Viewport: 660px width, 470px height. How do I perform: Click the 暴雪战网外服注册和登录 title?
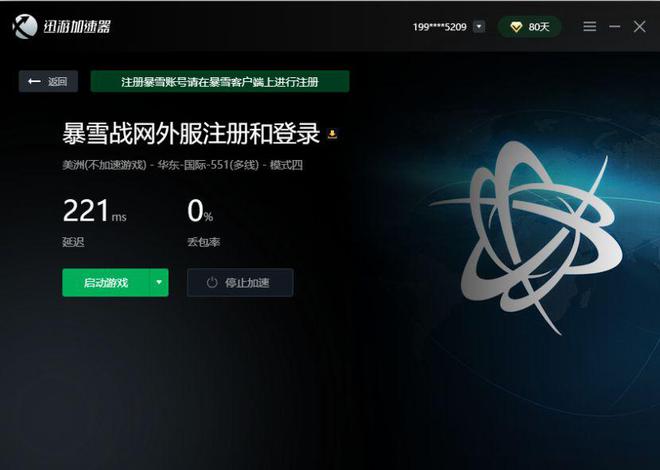coord(191,133)
